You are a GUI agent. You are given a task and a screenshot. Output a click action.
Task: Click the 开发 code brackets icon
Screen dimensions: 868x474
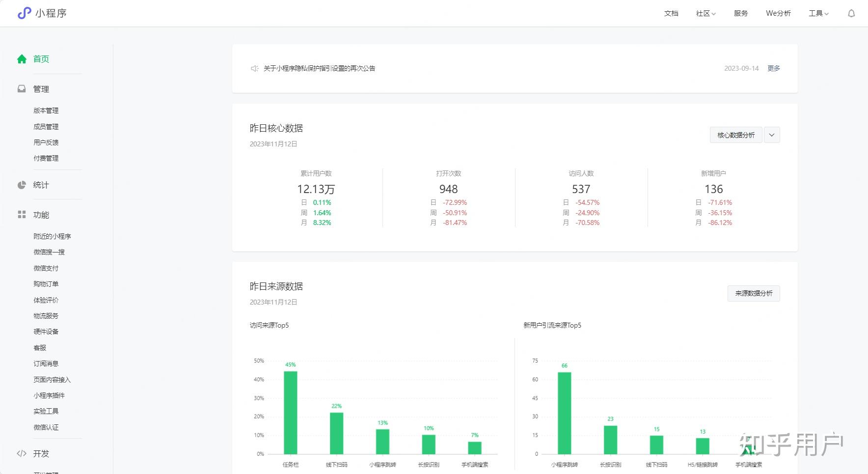[22, 453]
